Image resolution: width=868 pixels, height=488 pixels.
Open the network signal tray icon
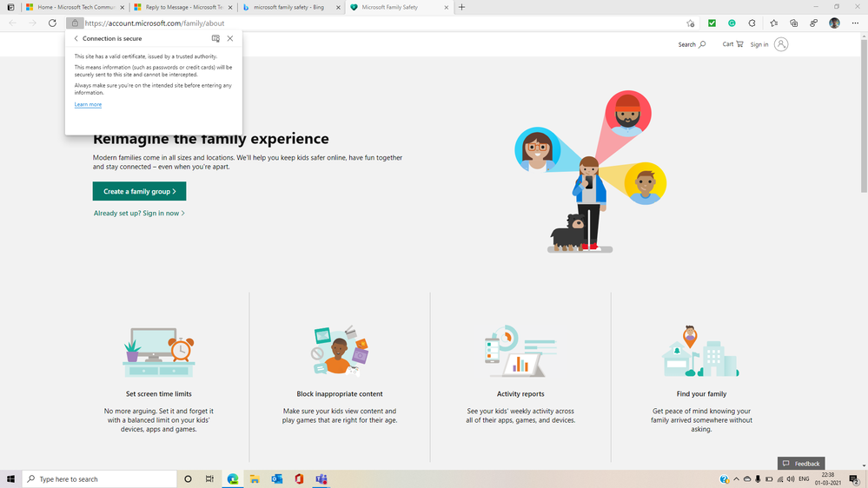coord(780,479)
